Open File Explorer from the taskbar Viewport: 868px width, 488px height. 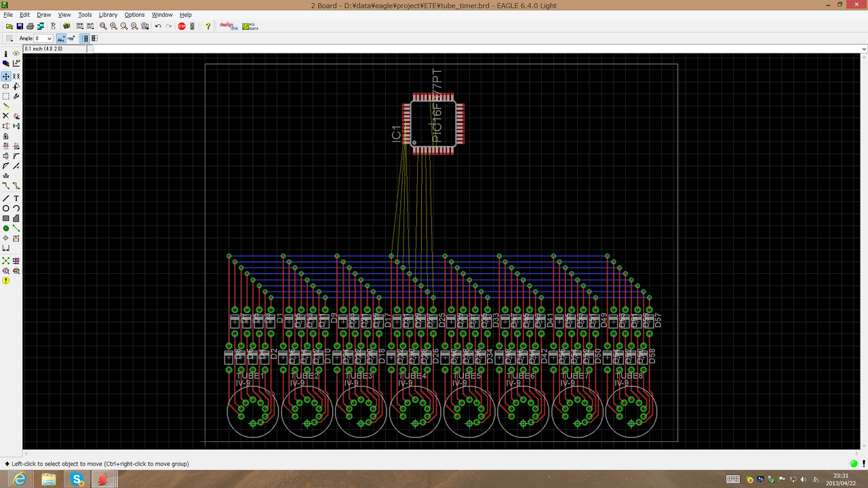(x=49, y=479)
